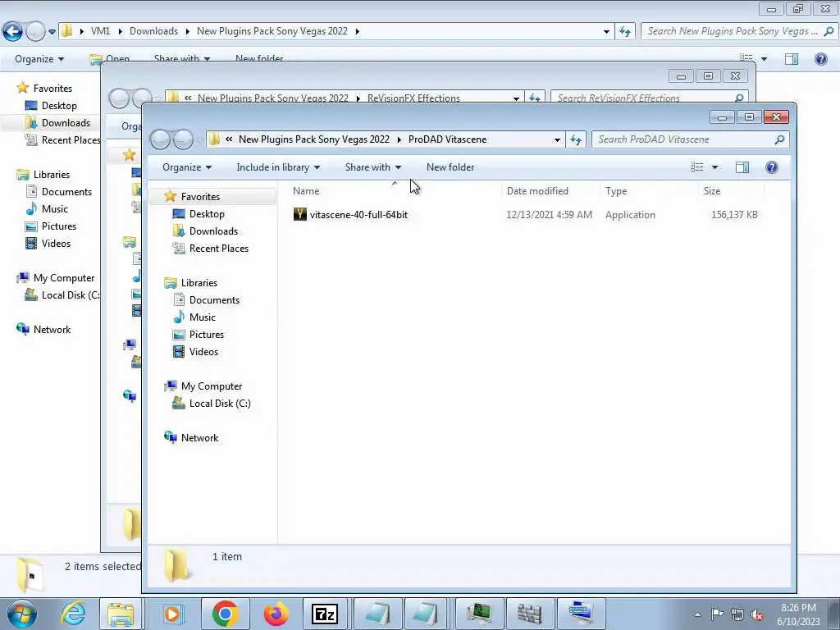Viewport: 840px width, 630px height.
Task: Open Videos in rear window libraries
Action: click(56, 243)
